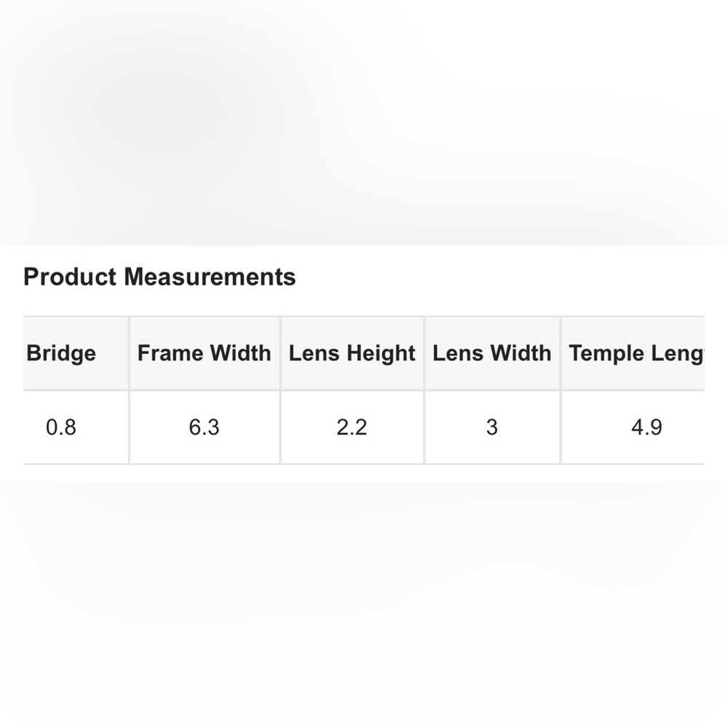This screenshot has width=728, height=728.
Task: Click the 4.9 Temple Length value
Action: click(x=646, y=427)
